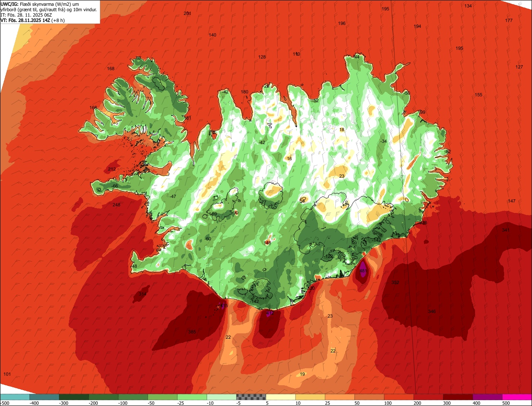Click the map value 346
This screenshot has width=532, height=406.
point(432,311)
